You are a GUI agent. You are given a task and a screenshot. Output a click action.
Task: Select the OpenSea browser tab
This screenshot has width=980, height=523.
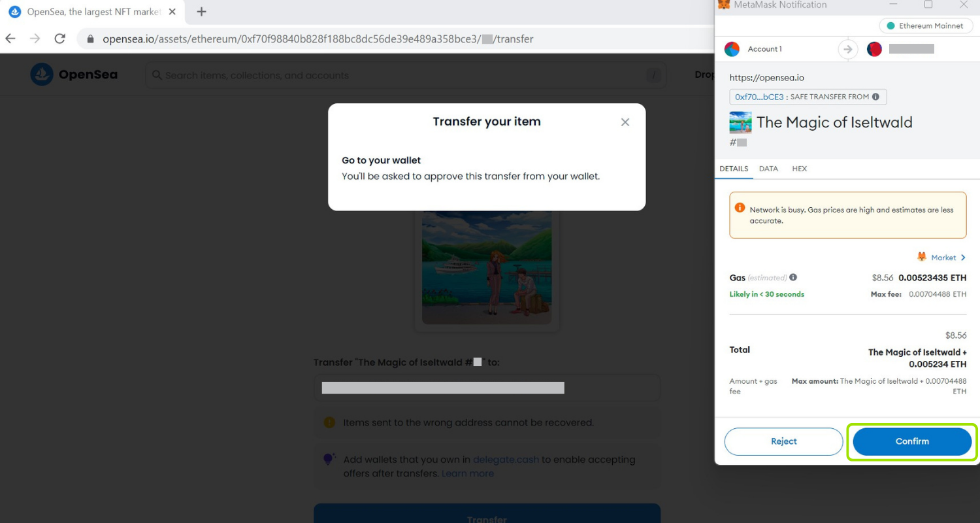(x=91, y=12)
